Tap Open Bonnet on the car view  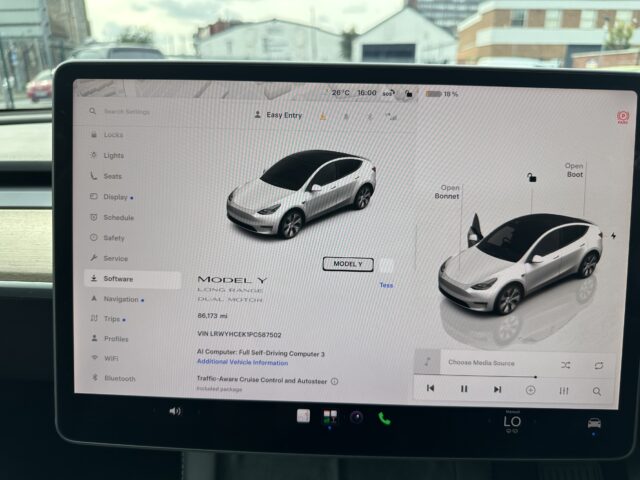447,192
